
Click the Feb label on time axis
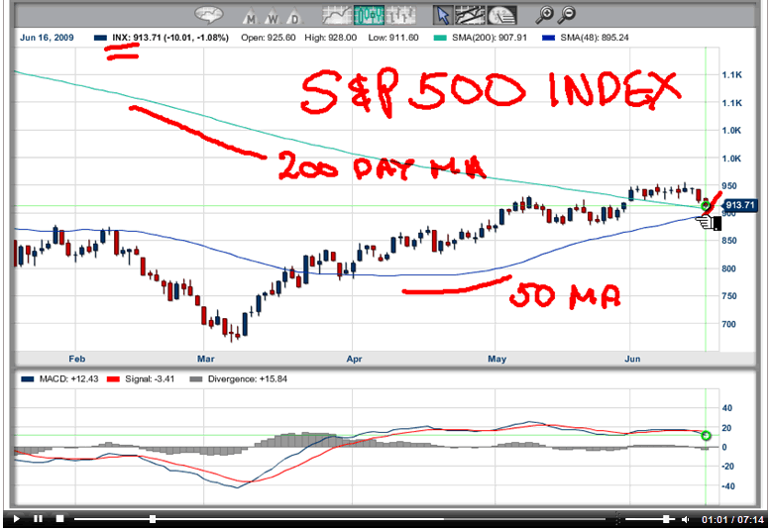(x=77, y=359)
